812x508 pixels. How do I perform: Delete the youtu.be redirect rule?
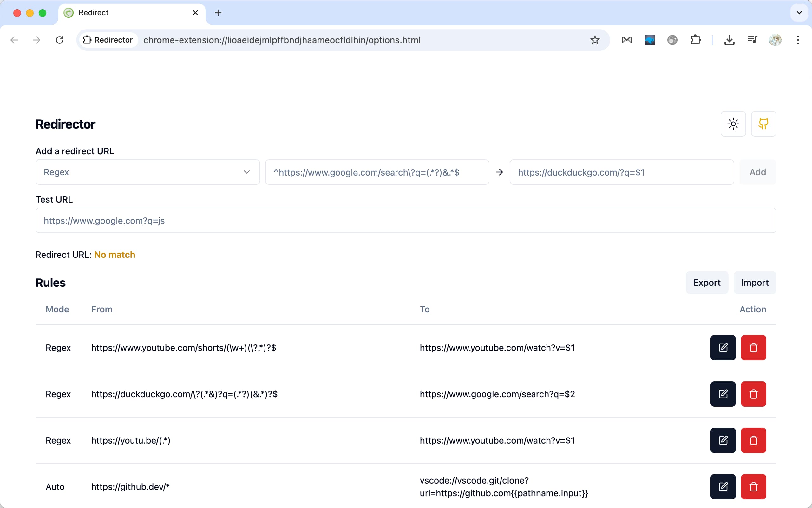pyautogui.click(x=753, y=440)
